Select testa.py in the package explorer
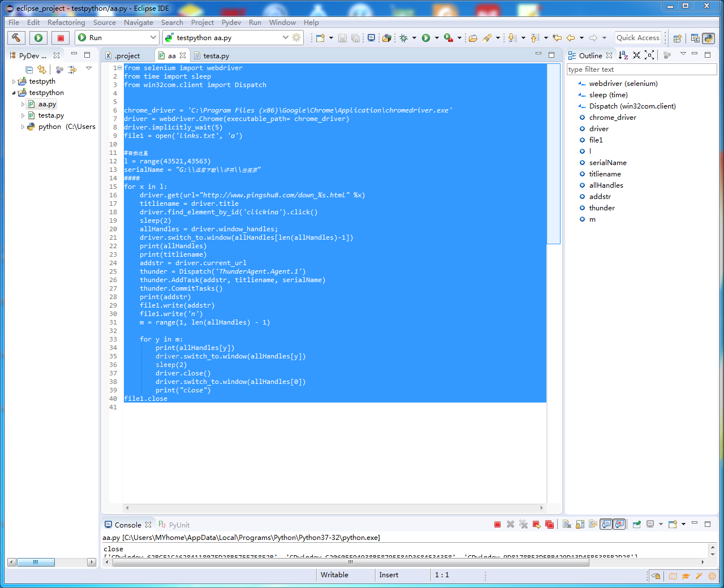The height and width of the screenshot is (588, 724). point(51,115)
